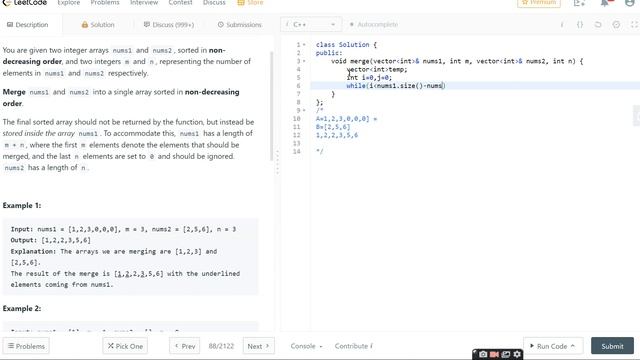Click the Pick One random button
This screenshot has width=640, height=360.
click(125, 346)
